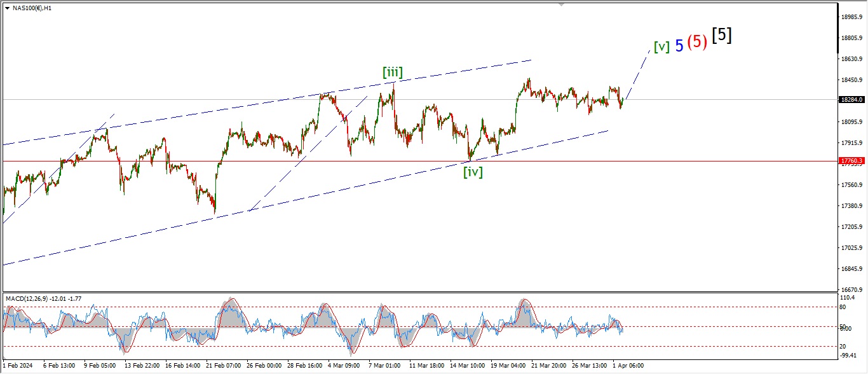The width and height of the screenshot is (868, 374).
Task: Click the 1 Apr 06:00 time label
Action: (x=628, y=366)
